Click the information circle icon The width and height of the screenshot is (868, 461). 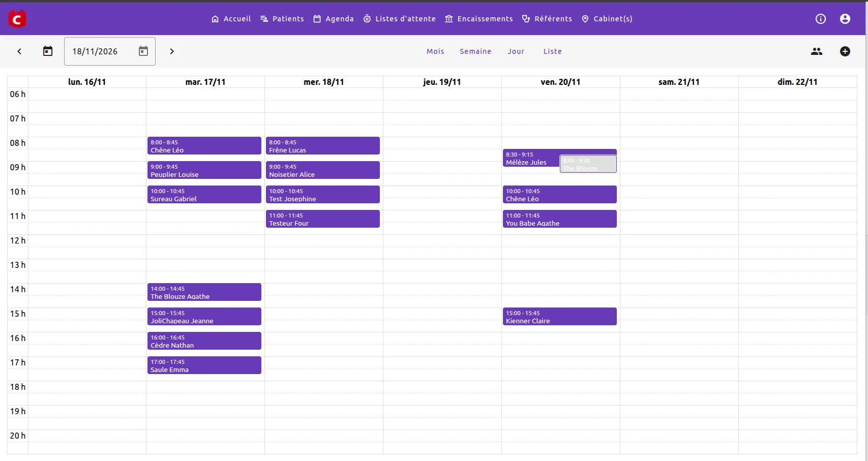click(x=821, y=19)
